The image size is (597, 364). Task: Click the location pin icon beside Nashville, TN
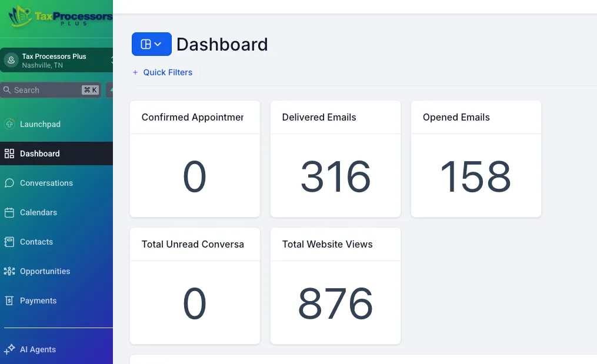[11, 60]
